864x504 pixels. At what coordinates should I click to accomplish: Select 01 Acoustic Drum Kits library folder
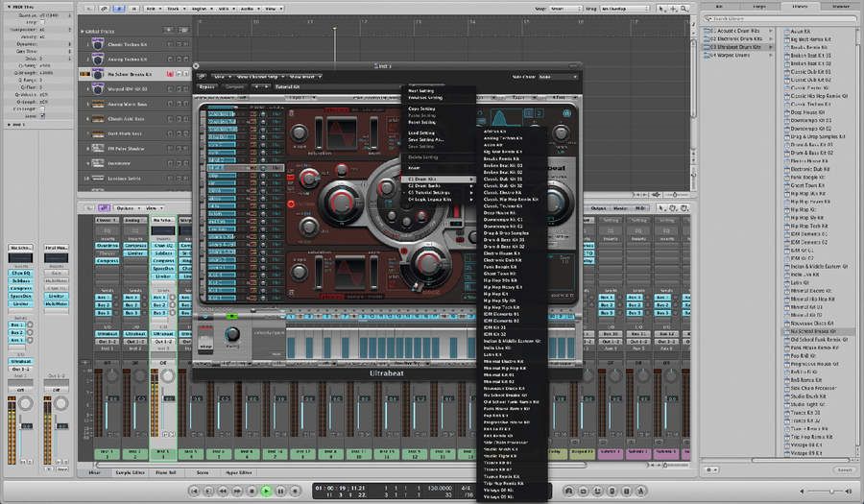tap(738, 31)
